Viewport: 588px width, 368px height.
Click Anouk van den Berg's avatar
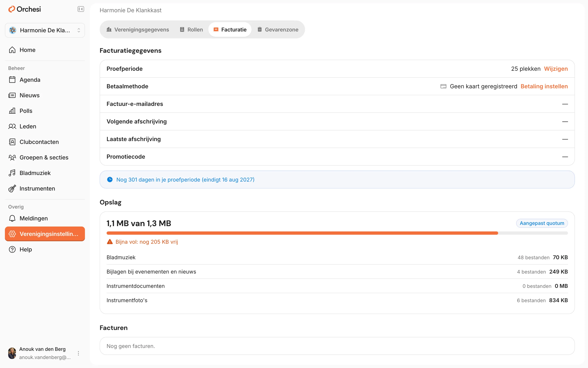pyautogui.click(x=12, y=353)
